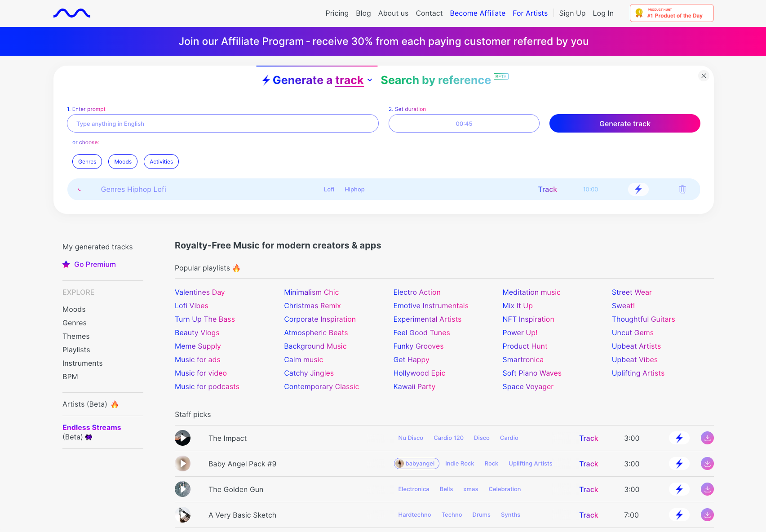The image size is (766, 532).
Task: Click the duration field showing 00:45
Action: (464, 124)
